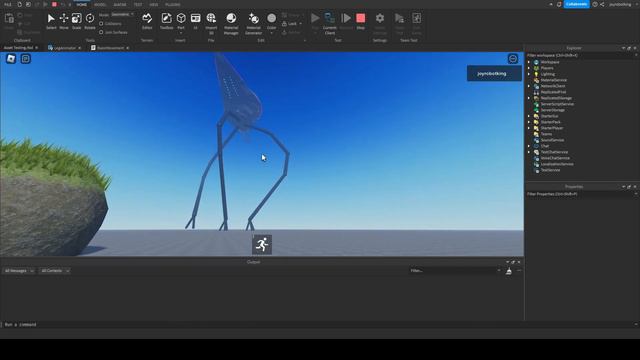Activate the Rotate tool
This screenshot has height=360, width=640.
90,21
